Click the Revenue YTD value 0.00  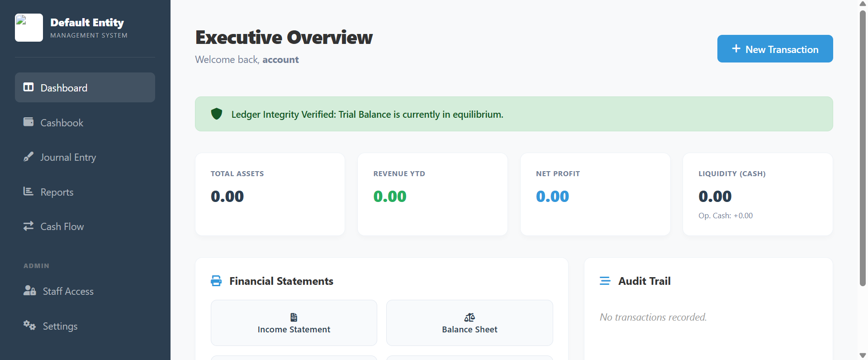(x=390, y=197)
